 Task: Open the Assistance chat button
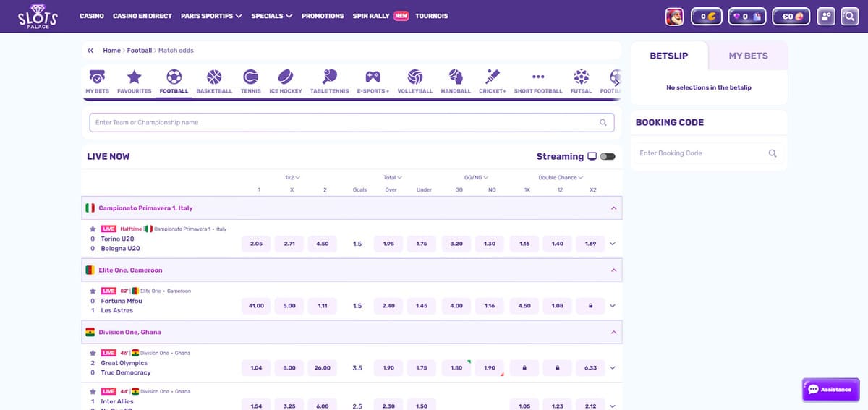(830, 389)
